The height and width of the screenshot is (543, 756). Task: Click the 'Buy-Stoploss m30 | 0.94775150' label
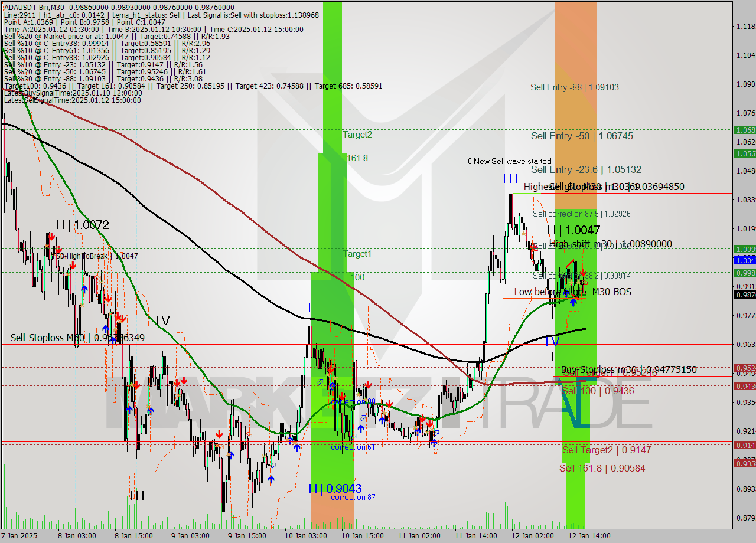tap(628, 369)
